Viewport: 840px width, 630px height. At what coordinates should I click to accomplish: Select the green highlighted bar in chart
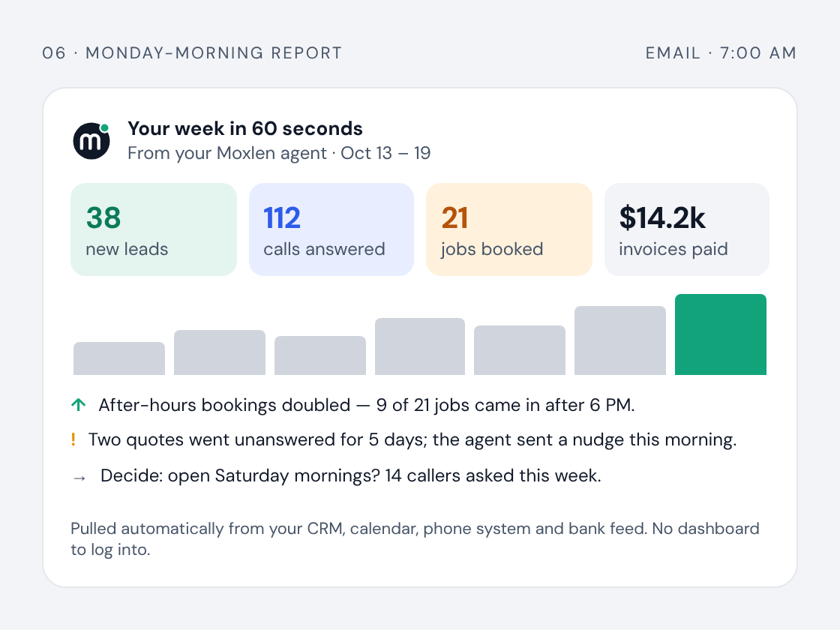[721, 334]
